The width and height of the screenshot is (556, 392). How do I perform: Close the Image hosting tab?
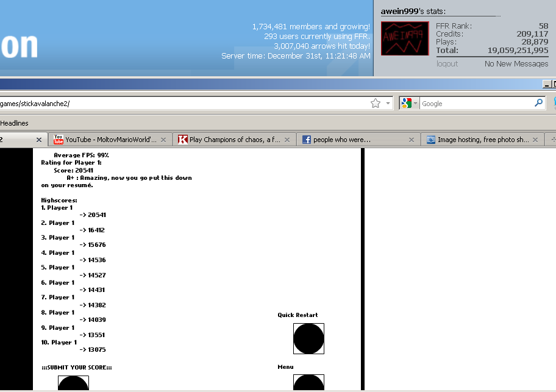tap(535, 140)
